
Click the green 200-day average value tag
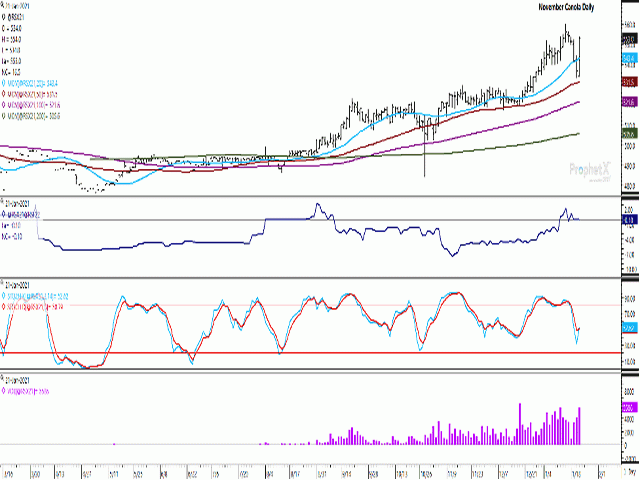tap(629, 133)
